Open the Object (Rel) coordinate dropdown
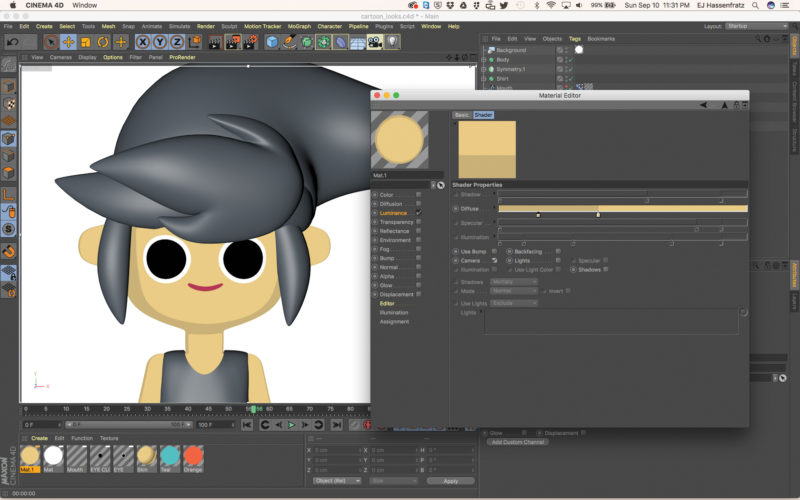 coord(336,481)
